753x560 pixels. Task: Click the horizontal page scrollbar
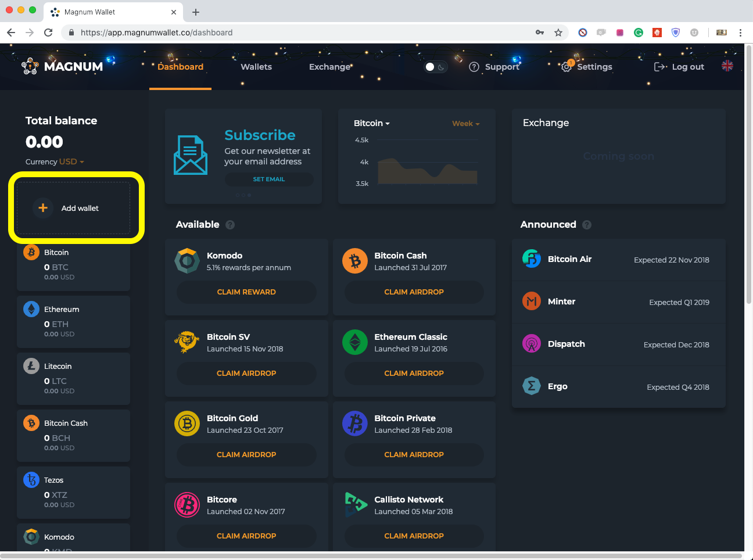(x=372, y=556)
